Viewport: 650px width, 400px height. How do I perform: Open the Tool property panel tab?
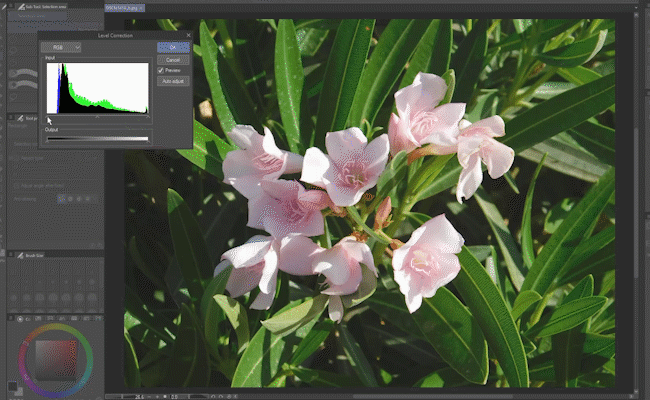tap(27, 119)
